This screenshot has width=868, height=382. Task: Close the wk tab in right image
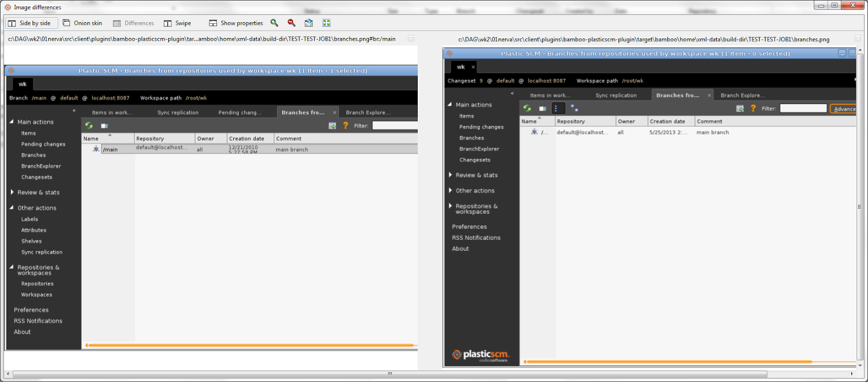[473, 67]
